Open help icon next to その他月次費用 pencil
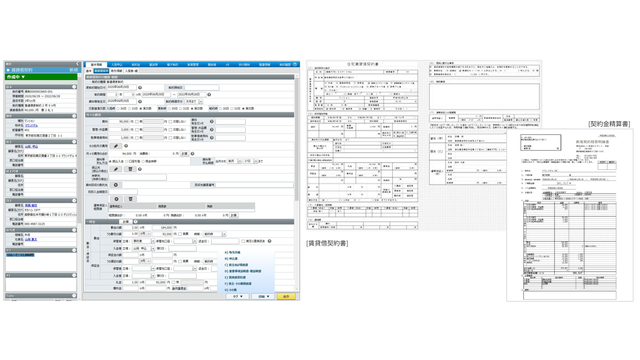Image resolution: width=640 pixels, height=360 pixels. point(126,146)
